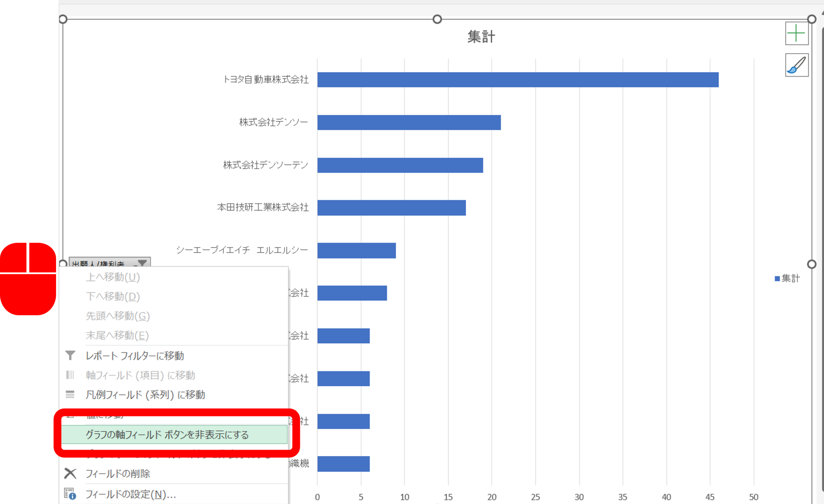The image size is (824, 504).
Task: Click the X icon for フィールドの削除
Action: click(70, 473)
